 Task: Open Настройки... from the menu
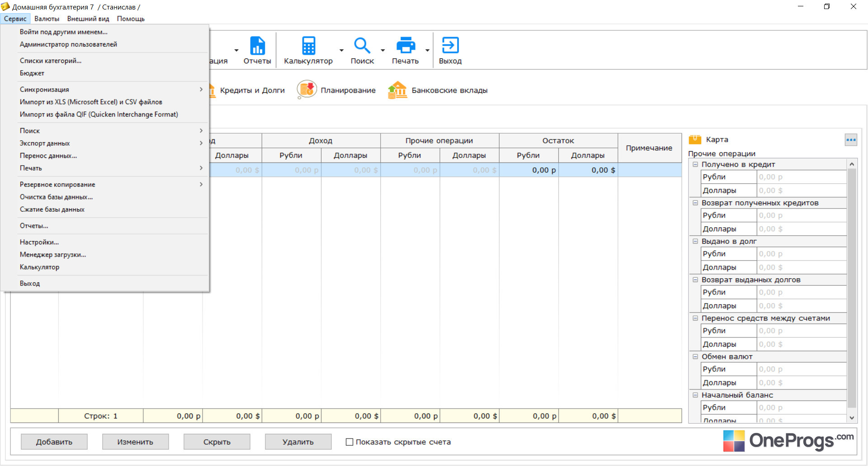click(x=105, y=242)
